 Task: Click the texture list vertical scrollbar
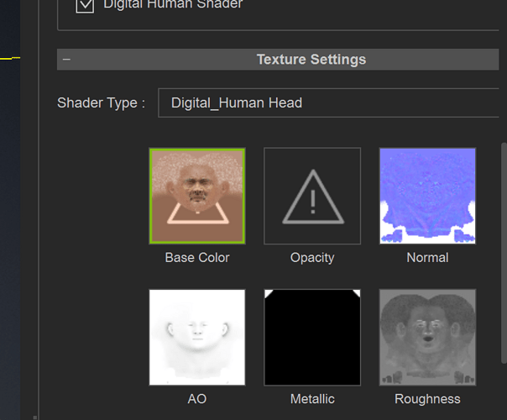(504, 252)
